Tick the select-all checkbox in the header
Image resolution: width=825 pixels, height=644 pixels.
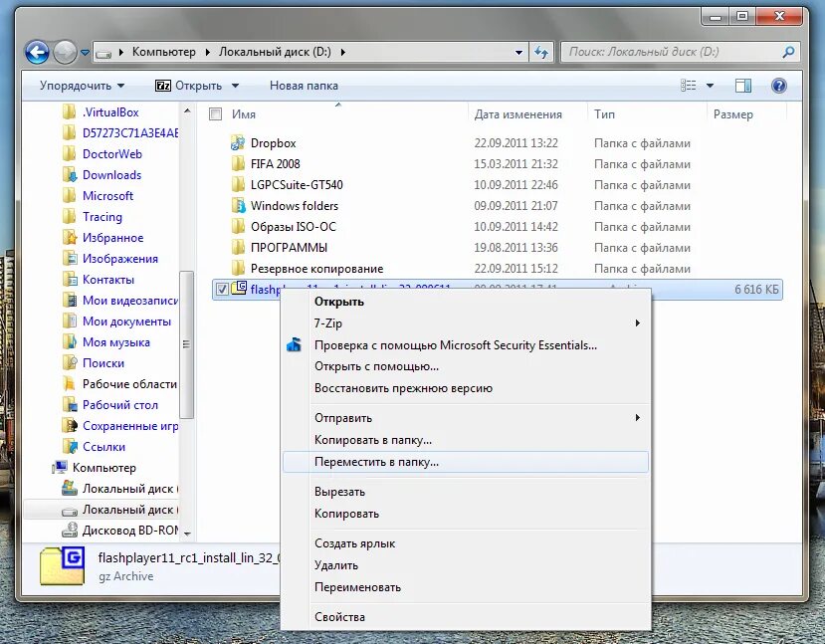215,114
